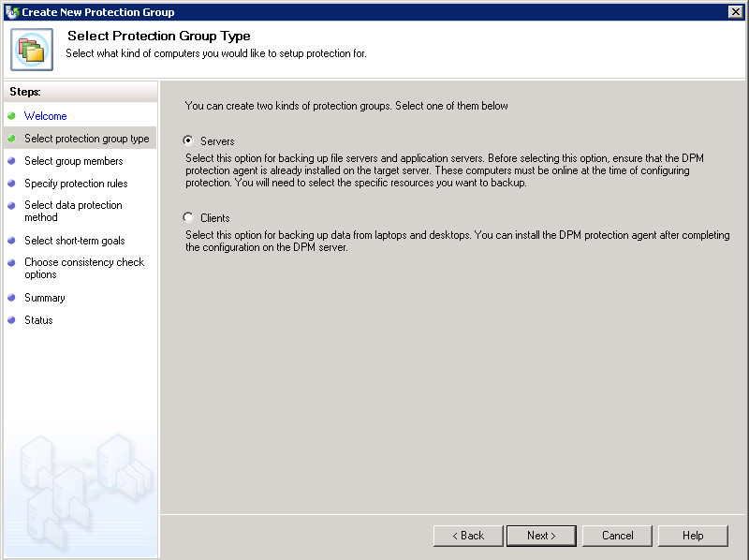Click the 'Select Protection Group Type' heading

[158, 36]
